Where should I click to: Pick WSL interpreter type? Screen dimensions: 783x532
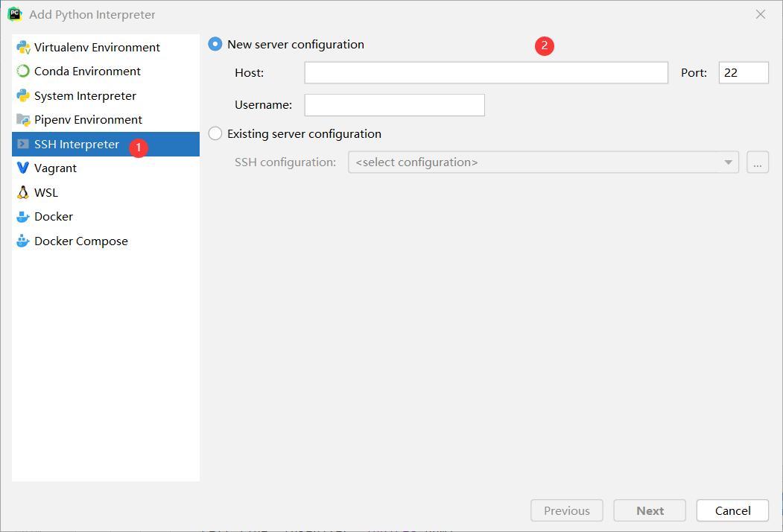tap(106, 192)
